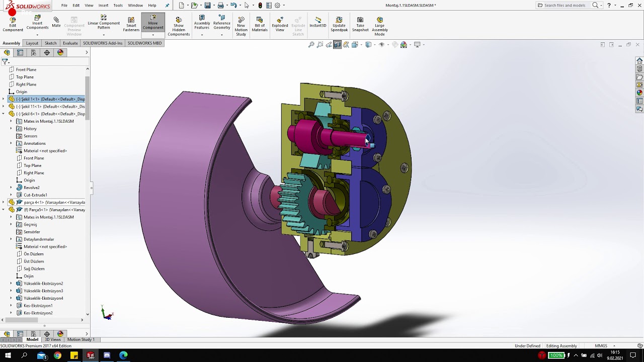Click the Exploded View tool

point(280,25)
